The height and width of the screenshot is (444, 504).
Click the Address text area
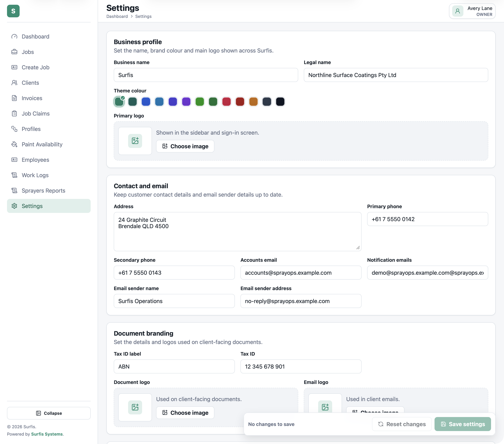[x=237, y=232]
